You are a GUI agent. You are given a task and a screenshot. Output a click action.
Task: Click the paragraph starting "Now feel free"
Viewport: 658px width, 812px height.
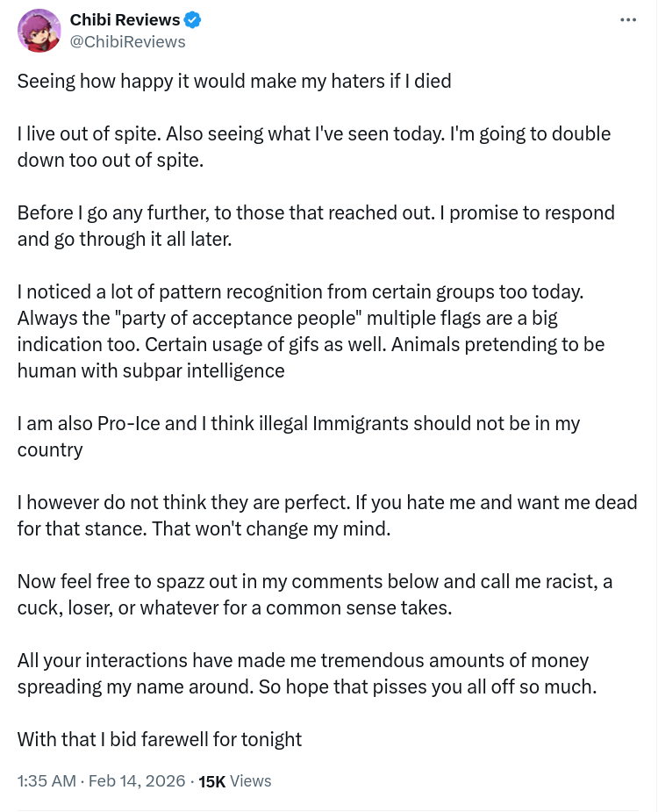(314, 581)
